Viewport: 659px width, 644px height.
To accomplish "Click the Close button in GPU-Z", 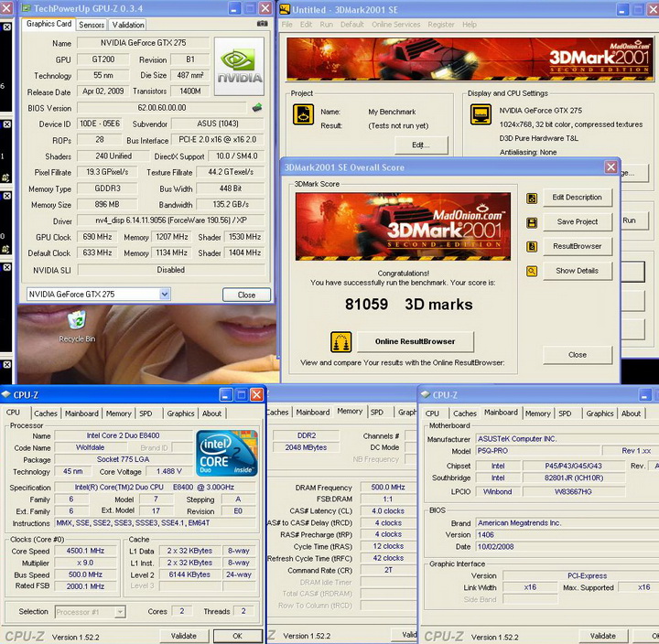I will pos(246,295).
